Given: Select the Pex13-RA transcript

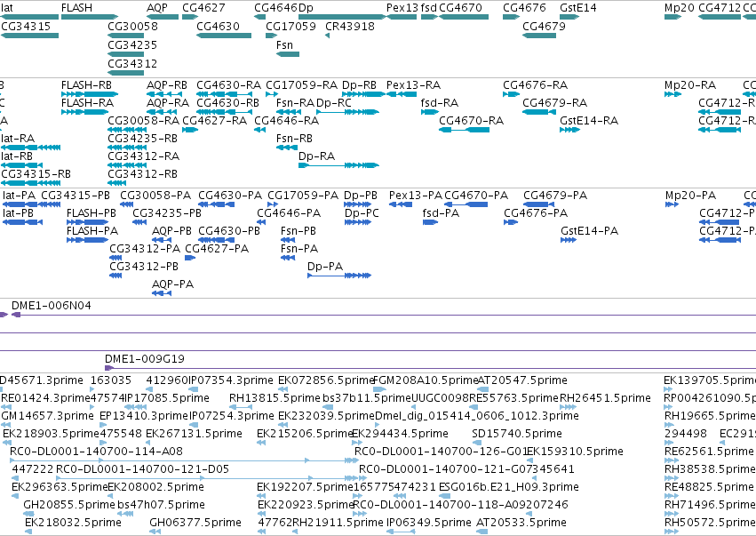Looking at the screenshot, I should (402, 94).
